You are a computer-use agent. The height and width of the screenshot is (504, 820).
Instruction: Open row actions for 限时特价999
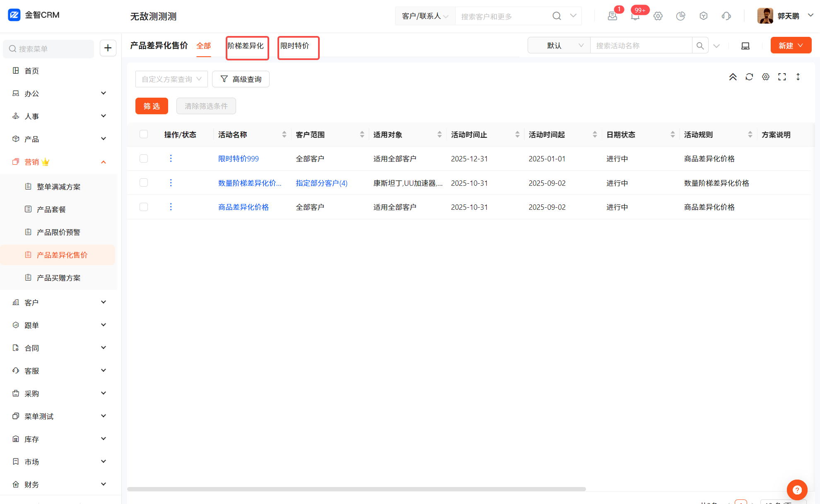pyautogui.click(x=171, y=158)
